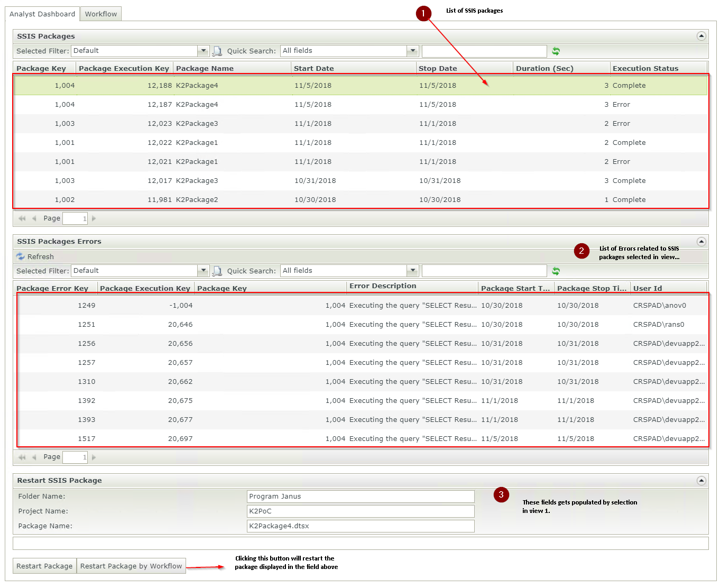This screenshot has height=588, width=720.
Task: Select K2Package3 row with execution key 12,023
Action: point(361,124)
